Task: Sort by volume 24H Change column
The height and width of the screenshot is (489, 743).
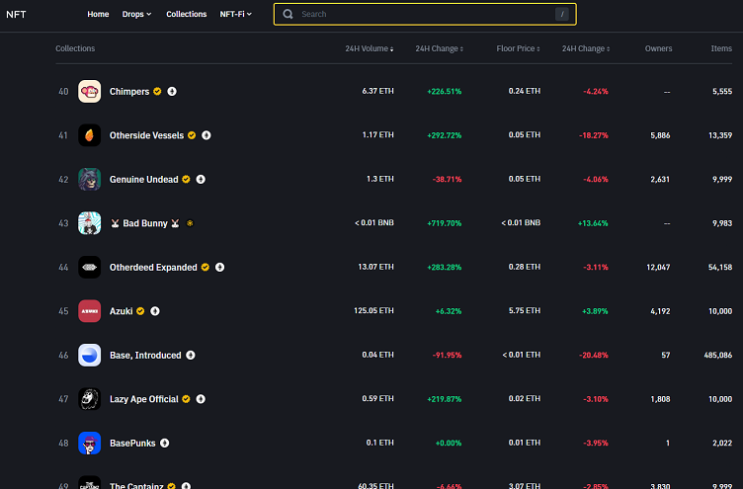Action: [439, 48]
